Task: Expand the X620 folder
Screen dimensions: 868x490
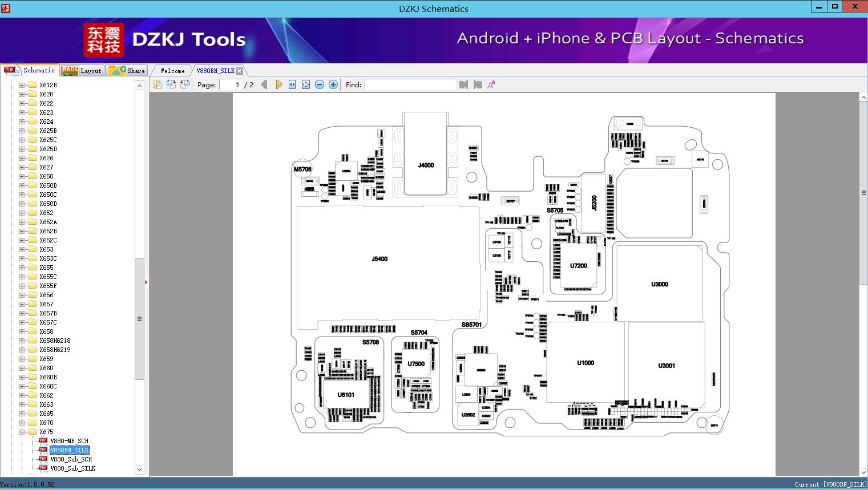Action: tap(22, 94)
